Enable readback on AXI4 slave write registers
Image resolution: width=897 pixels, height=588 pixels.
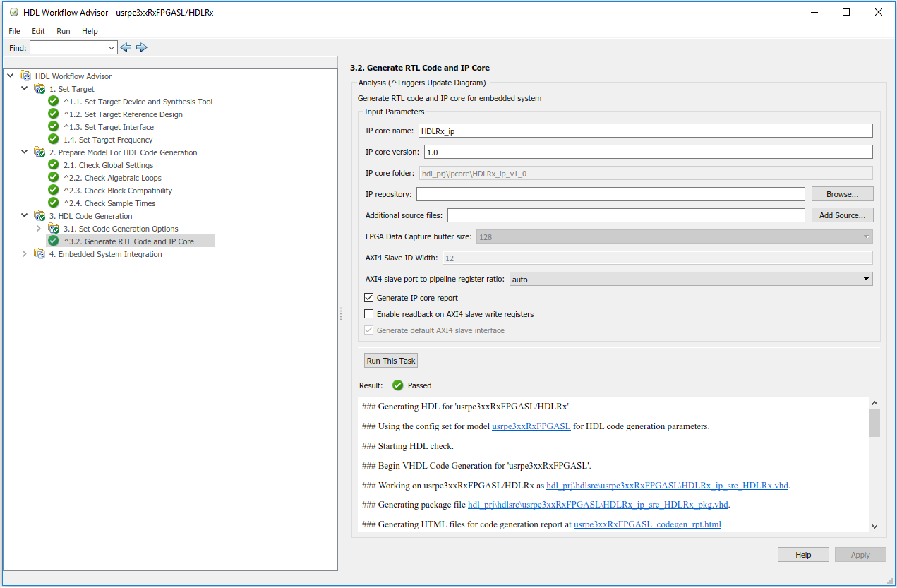pos(368,314)
